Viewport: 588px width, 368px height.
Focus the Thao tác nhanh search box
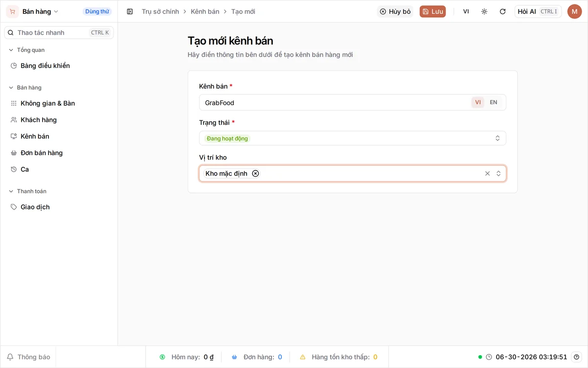pyautogui.click(x=59, y=32)
